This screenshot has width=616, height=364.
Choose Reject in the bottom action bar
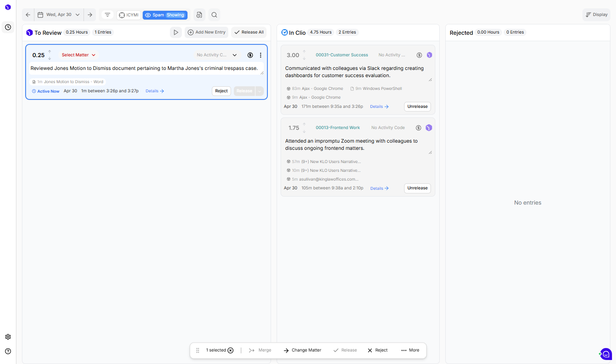(x=378, y=350)
